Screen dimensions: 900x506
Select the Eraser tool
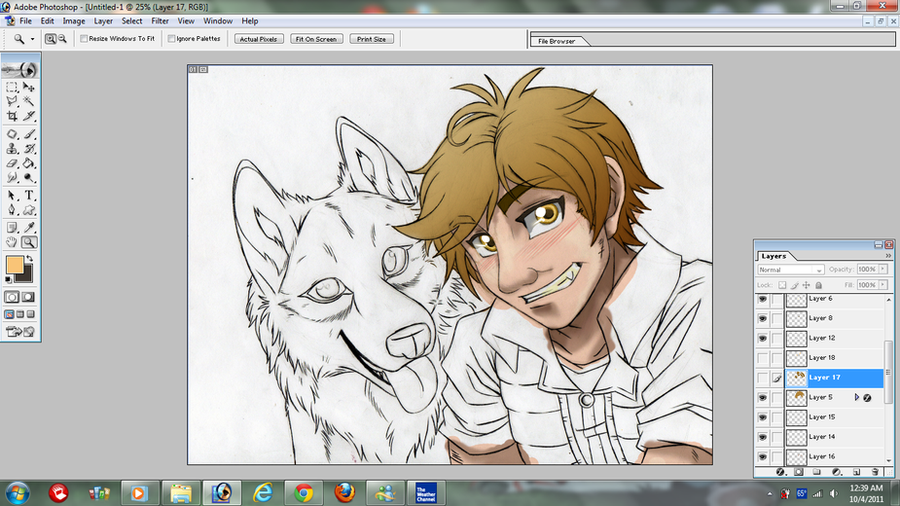point(12,164)
